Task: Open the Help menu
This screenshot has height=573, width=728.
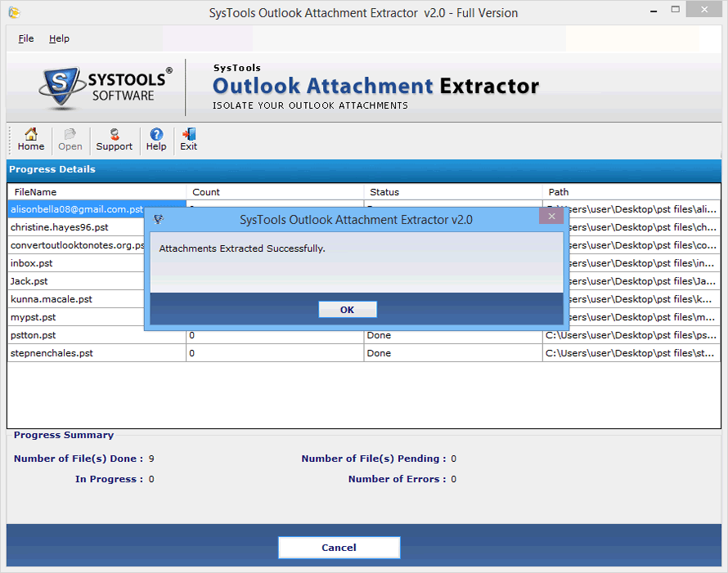Action: (59, 38)
